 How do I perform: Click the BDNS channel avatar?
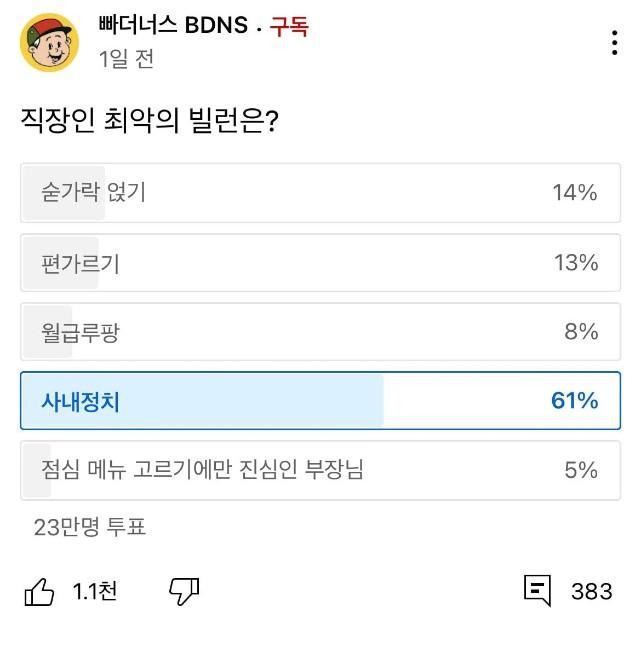49,42
